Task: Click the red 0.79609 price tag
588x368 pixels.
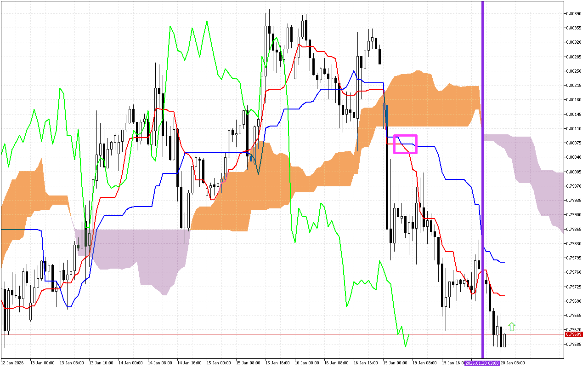Action: pos(572,334)
